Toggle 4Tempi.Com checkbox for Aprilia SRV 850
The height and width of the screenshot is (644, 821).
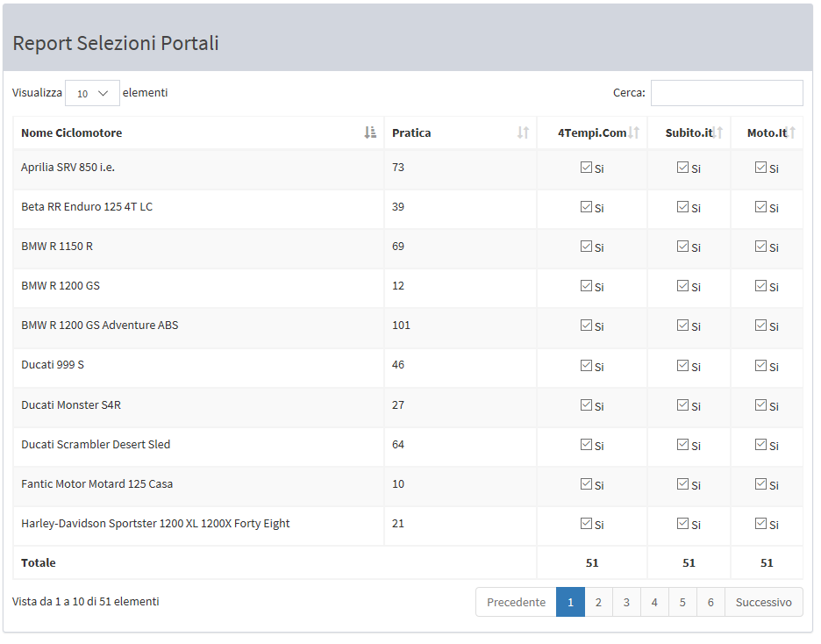586,168
